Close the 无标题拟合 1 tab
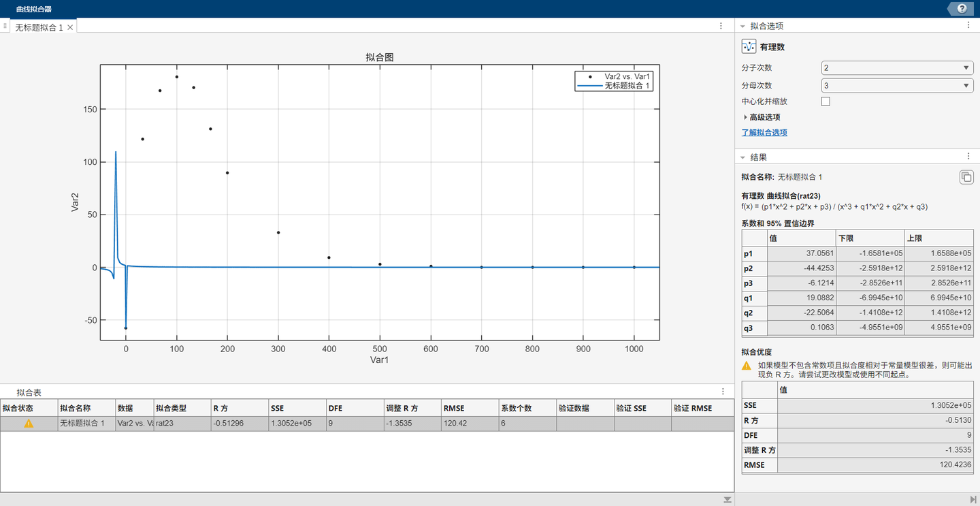 [x=70, y=27]
